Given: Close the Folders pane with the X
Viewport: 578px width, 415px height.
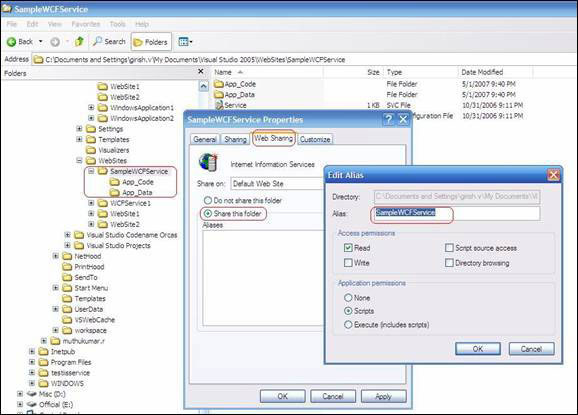Looking at the screenshot, I should [x=201, y=72].
